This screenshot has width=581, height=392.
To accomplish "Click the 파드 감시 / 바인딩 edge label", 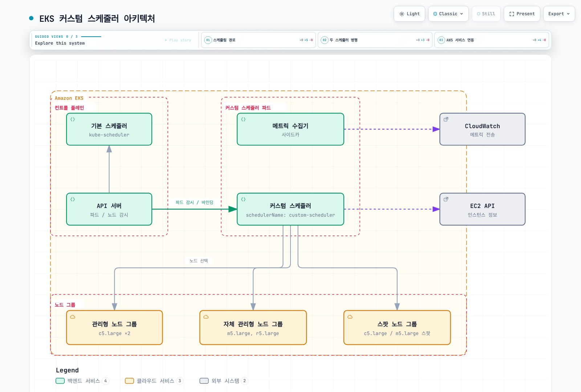I will coord(194,203).
